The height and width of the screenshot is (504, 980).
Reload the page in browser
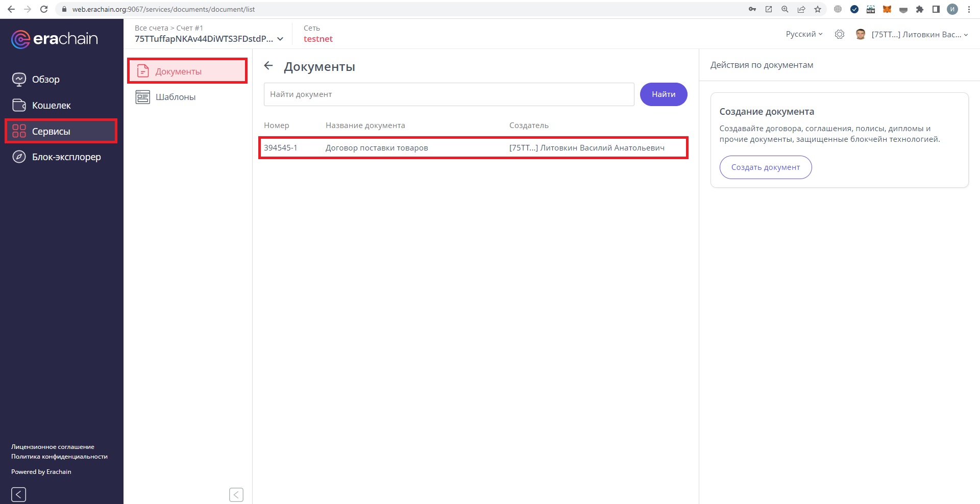click(44, 9)
